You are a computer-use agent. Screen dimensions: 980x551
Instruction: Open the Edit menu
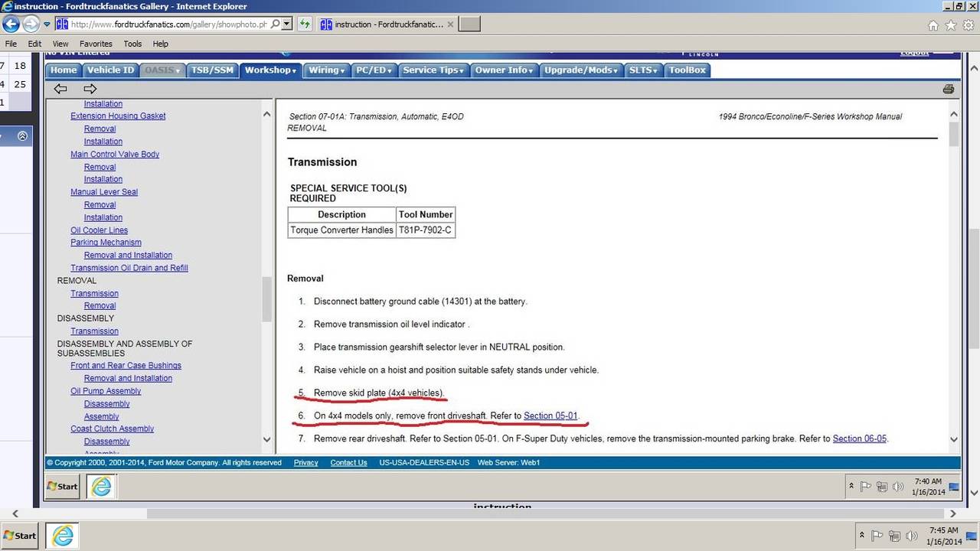click(x=34, y=44)
